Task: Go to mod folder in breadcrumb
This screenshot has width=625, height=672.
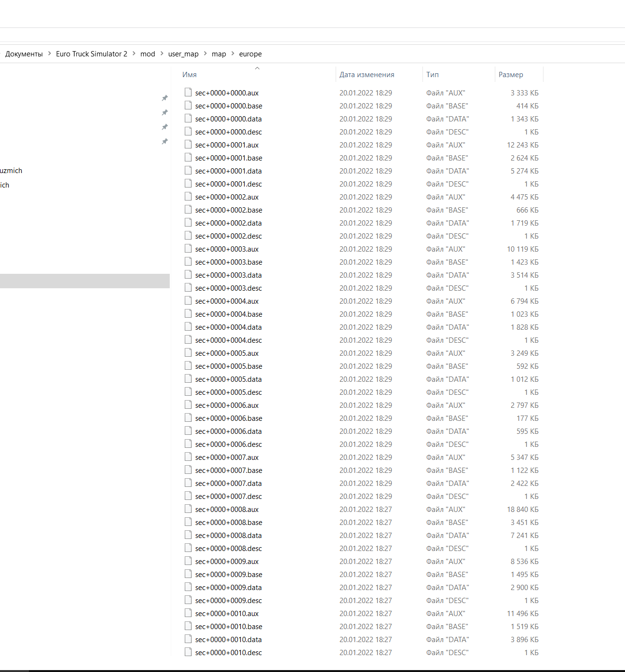Action: (148, 54)
